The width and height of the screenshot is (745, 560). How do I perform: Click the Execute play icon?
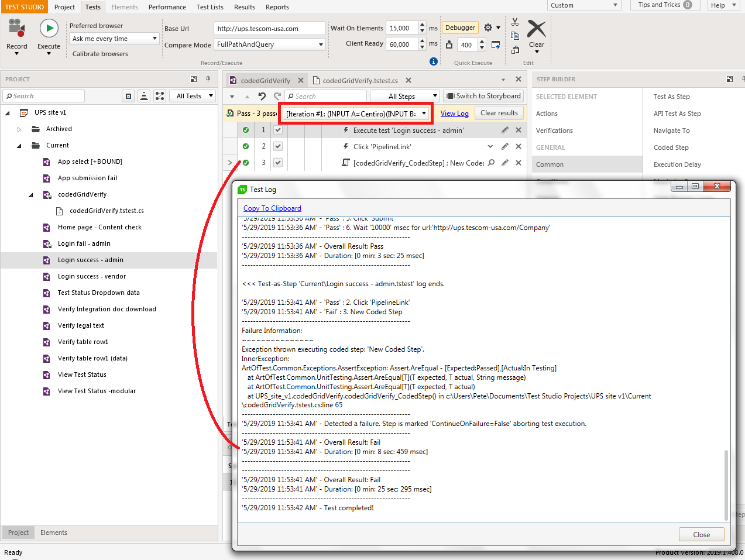click(x=49, y=28)
